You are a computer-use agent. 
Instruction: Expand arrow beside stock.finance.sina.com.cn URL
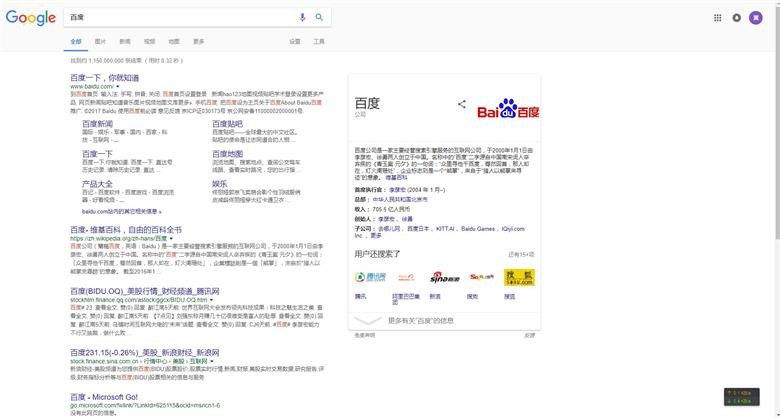212,361
